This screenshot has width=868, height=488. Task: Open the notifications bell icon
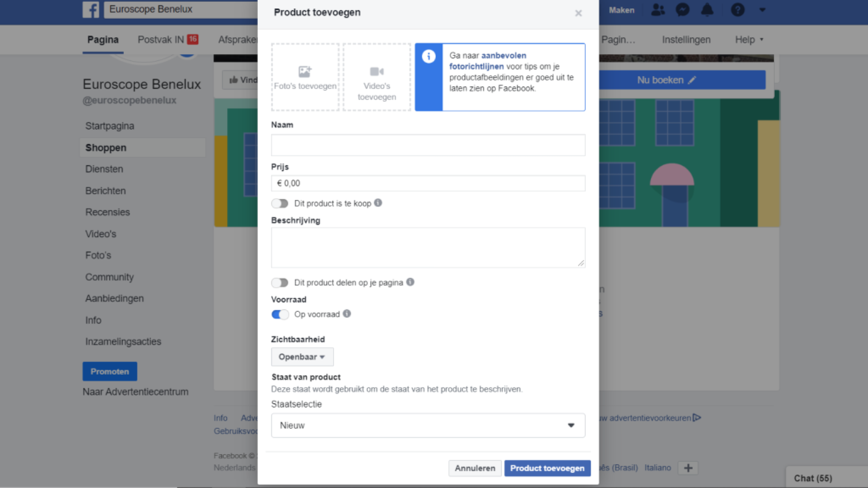click(707, 10)
